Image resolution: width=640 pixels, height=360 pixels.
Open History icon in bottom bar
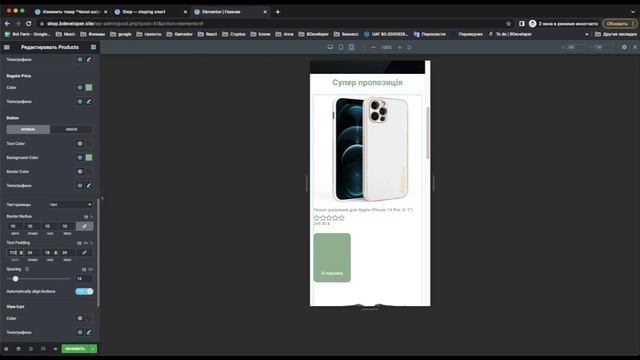(x=31, y=349)
